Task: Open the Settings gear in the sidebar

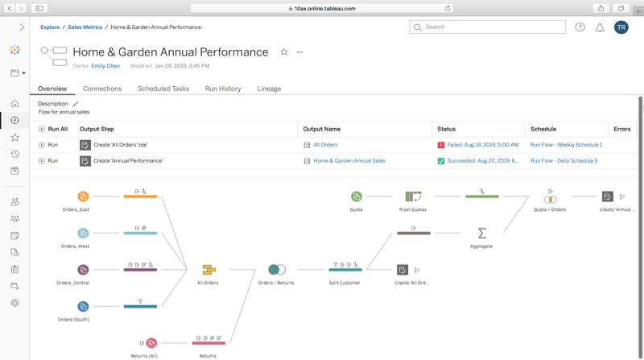Action: pyautogui.click(x=14, y=303)
